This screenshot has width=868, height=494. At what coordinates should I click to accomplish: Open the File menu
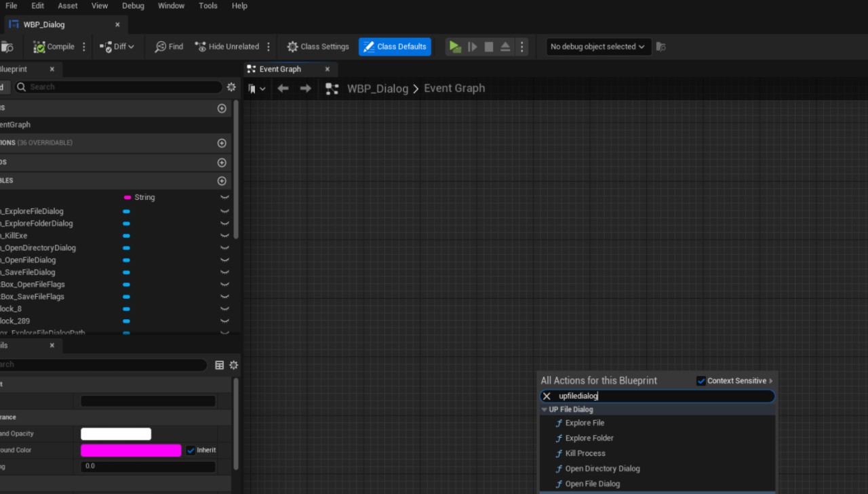pyautogui.click(x=11, y=5)
